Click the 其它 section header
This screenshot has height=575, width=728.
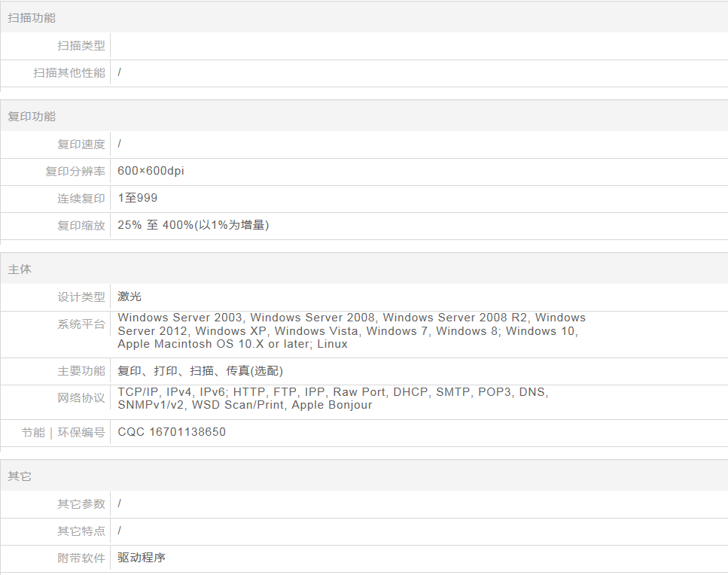(x=20, y=476)
